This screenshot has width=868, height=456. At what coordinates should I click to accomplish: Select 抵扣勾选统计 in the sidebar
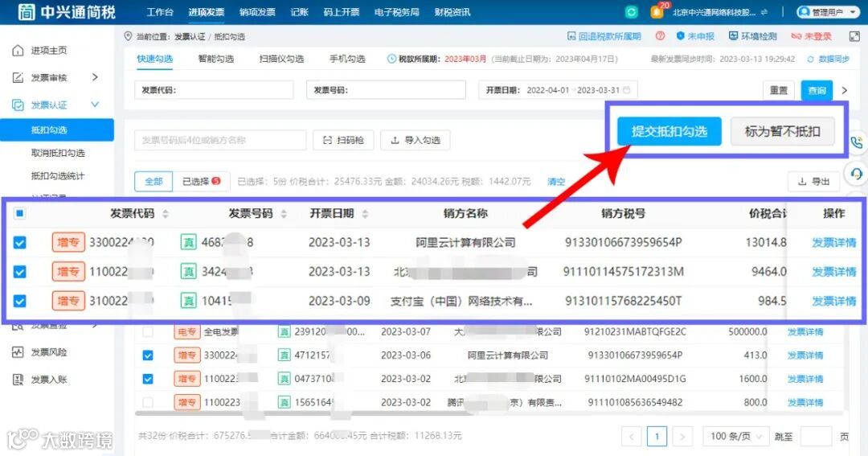(58, 176)
